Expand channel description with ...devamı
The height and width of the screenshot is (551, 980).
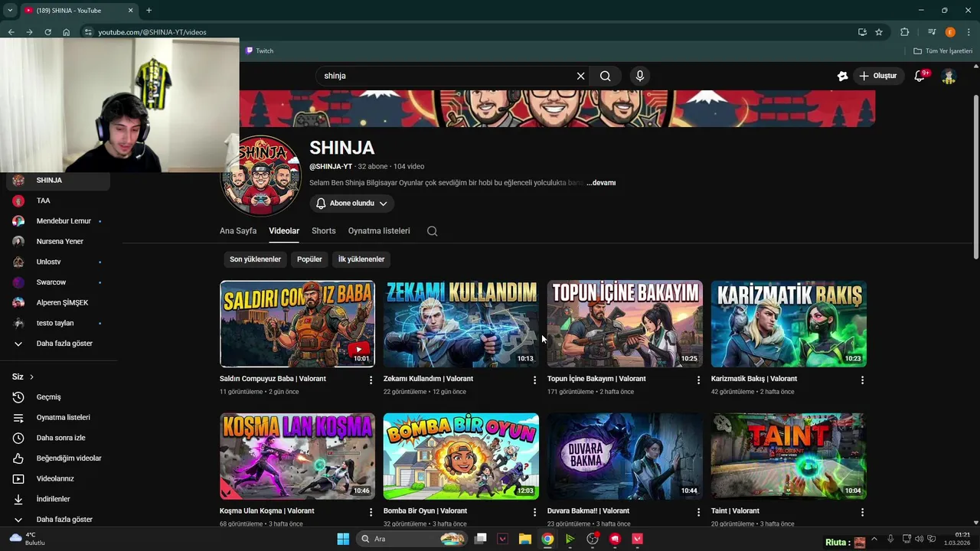601,183
